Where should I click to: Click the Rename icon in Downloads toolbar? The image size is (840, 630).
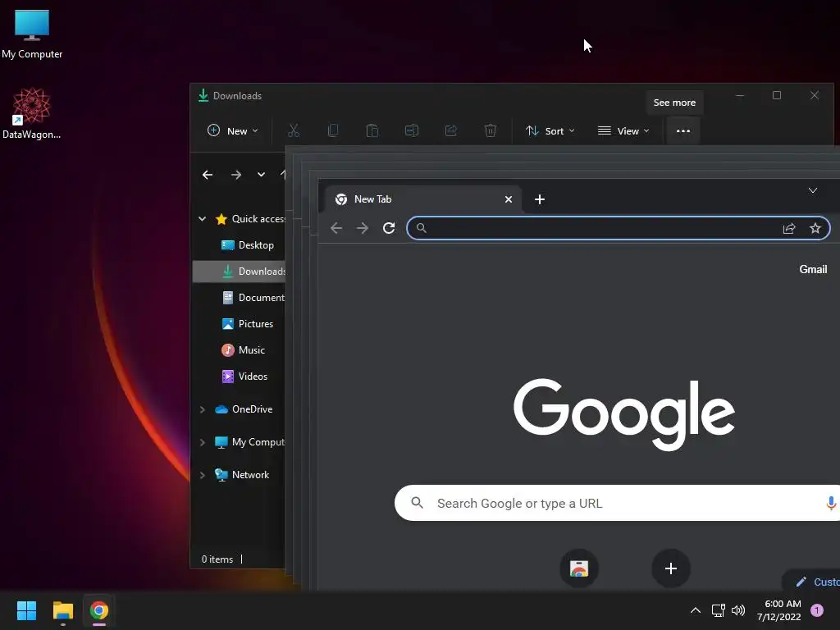[x=412, y=130]
